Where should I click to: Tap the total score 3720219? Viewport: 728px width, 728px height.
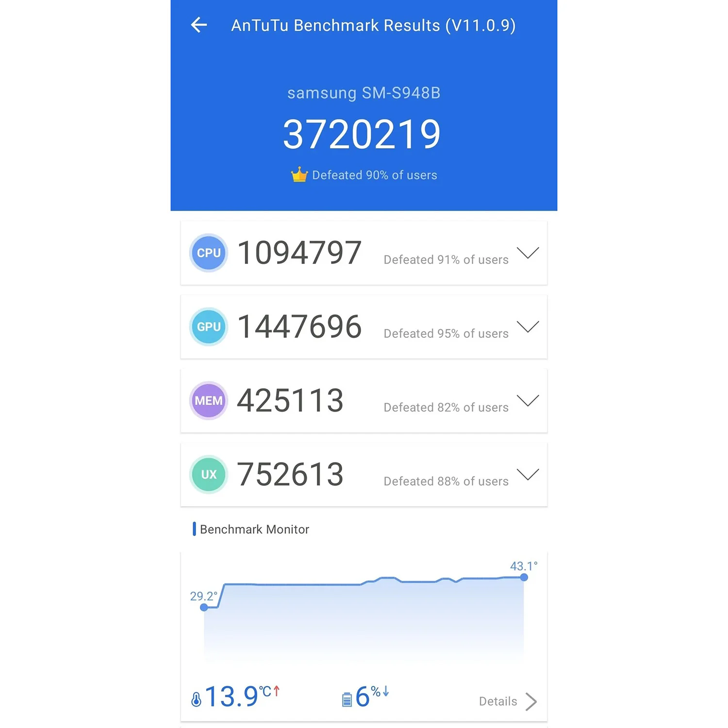coord(362,134)
